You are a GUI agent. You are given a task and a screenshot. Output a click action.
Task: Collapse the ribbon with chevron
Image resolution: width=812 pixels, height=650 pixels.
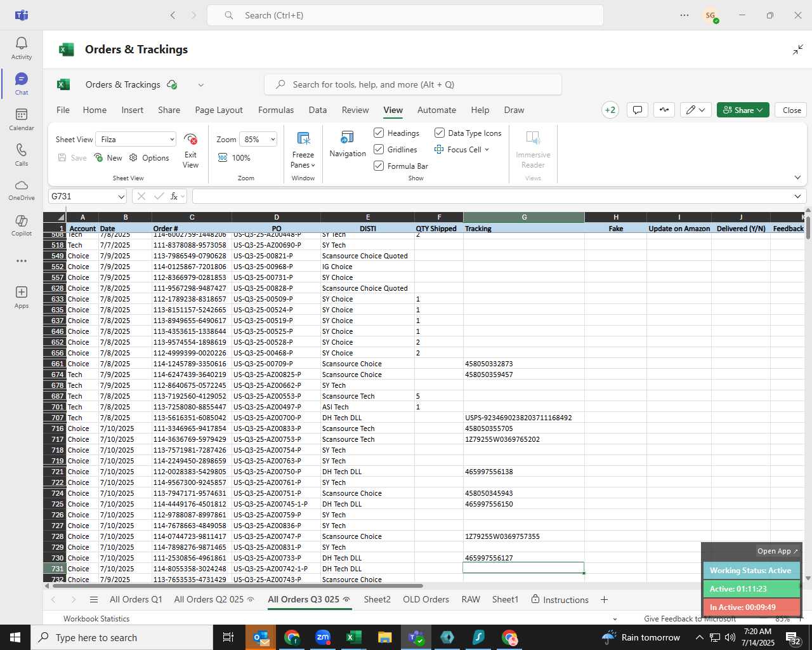pyautogui.click(x=797, y=178)
